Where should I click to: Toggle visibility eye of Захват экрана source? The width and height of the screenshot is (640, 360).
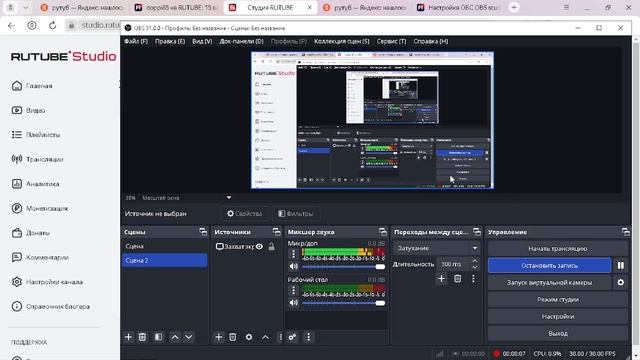coord(259,247)
